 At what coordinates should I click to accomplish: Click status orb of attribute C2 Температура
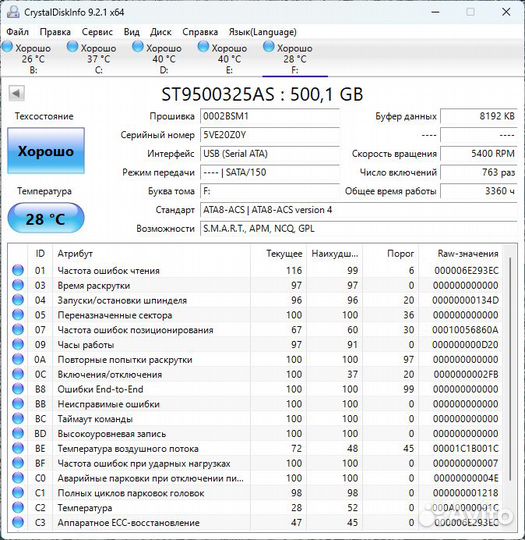coord(18,507)
